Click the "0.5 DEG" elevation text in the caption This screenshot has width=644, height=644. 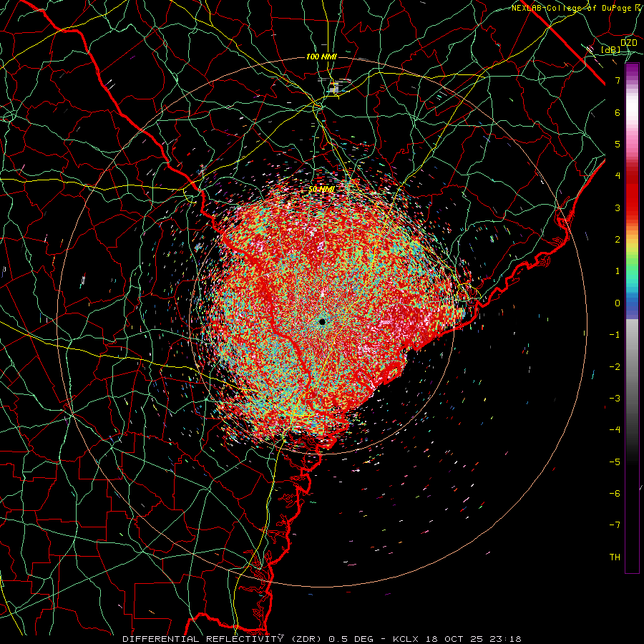(351, 639)
